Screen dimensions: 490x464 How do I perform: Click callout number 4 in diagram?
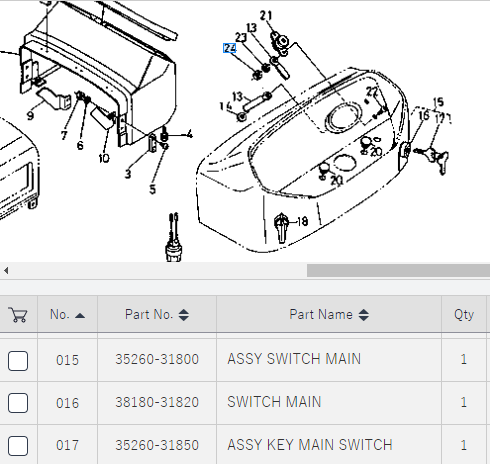click(189, 134)
